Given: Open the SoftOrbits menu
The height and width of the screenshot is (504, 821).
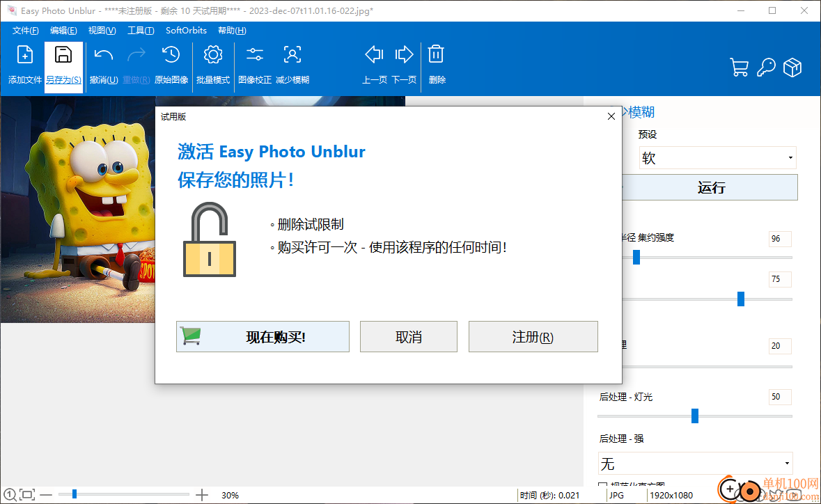Looking at the screenshot, I should tap(186, 31).
